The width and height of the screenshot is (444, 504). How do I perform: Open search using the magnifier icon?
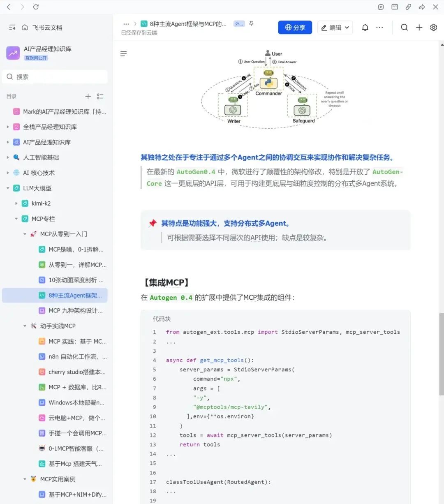click(x=404, y=27)
